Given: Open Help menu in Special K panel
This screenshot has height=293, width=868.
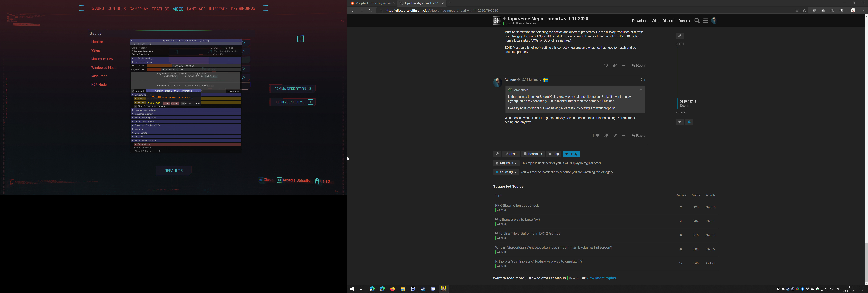Looking at the screenshot, I should point(149,44).
